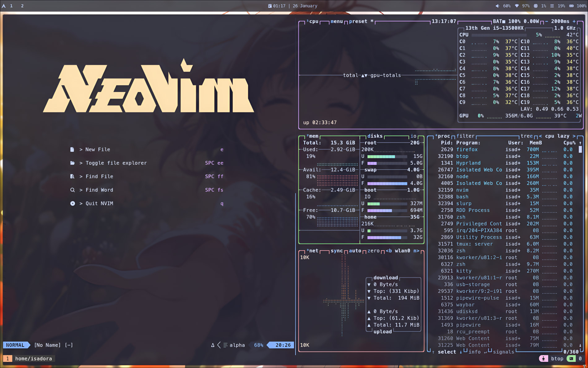Select previous network interface with <b
Viewport: 588px width, 368px height.
point(389,251)
